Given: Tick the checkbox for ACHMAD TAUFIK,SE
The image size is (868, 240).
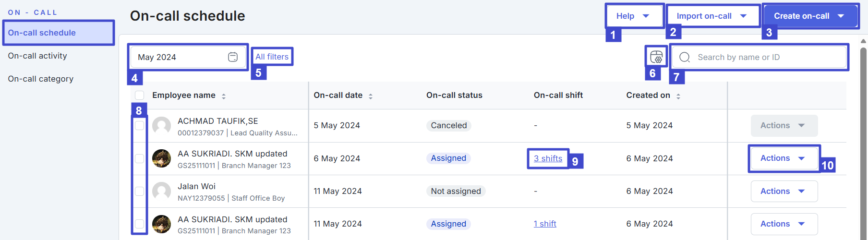Looking at the screenshot, I should (x=139, y=126).
